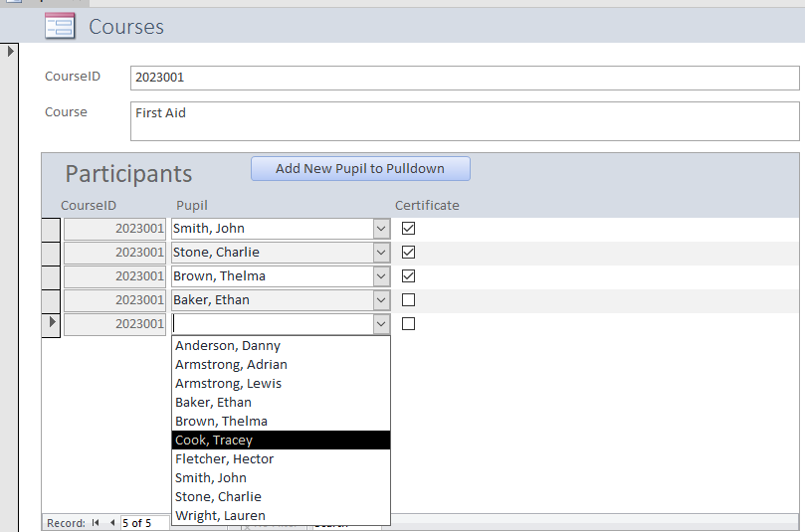
Task: Expand the Pupil dropdown for Brown, Thelma
Action: 380,276
